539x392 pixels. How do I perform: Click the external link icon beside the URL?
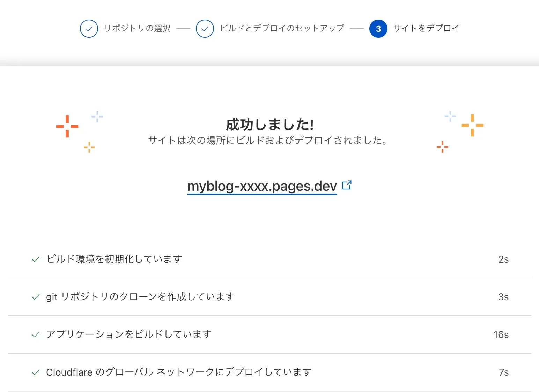347,185
